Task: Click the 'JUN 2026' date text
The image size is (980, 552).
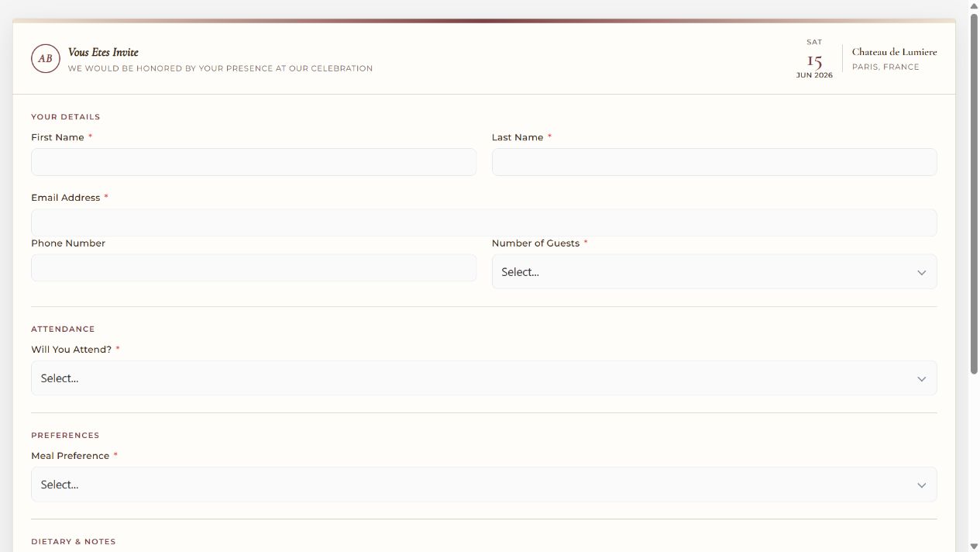Action: point(814,75)
